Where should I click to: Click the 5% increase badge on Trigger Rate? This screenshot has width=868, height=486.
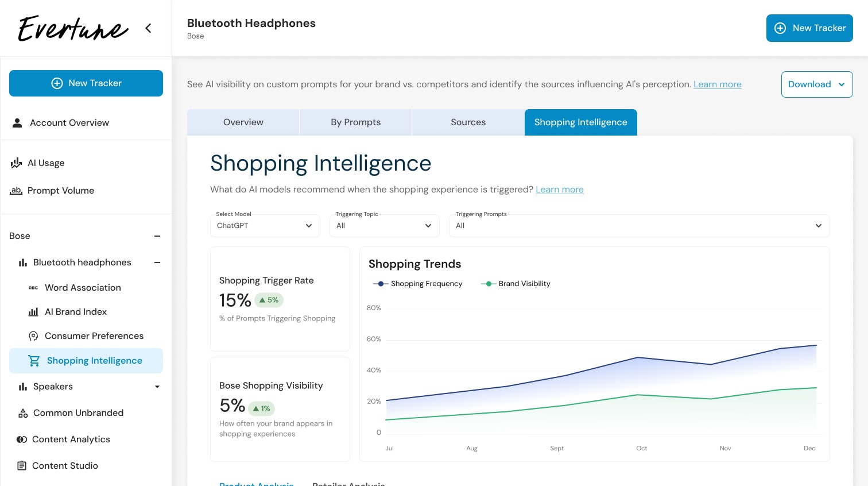269,300
